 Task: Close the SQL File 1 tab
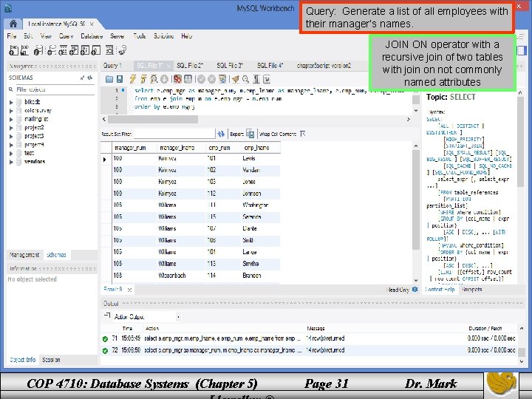tap(168, 66)
